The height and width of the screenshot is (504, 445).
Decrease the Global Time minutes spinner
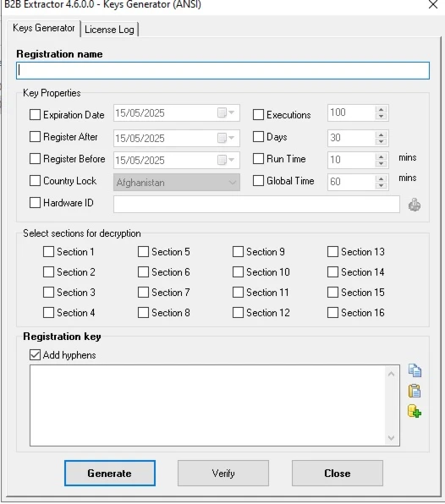(x=381, y=185)
